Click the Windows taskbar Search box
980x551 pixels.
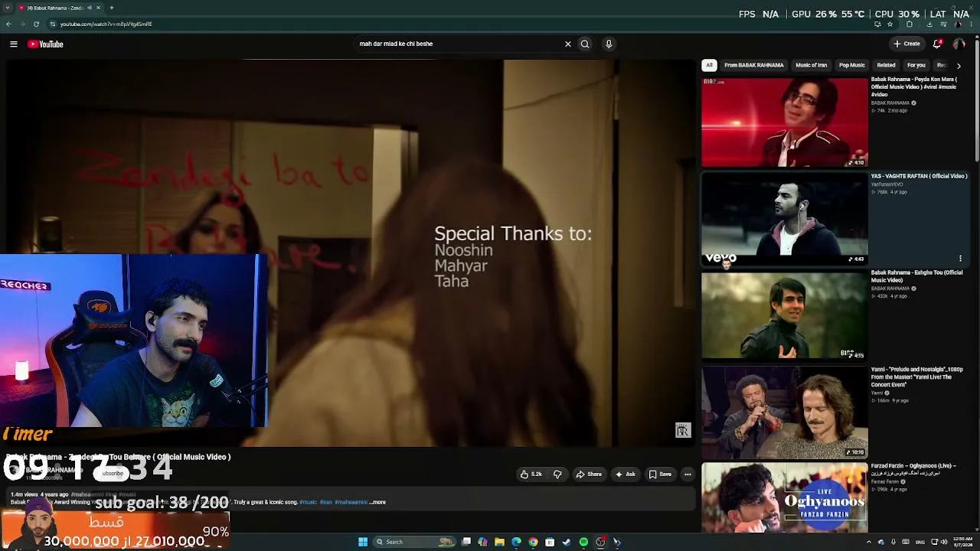click(x=413, y=542)
